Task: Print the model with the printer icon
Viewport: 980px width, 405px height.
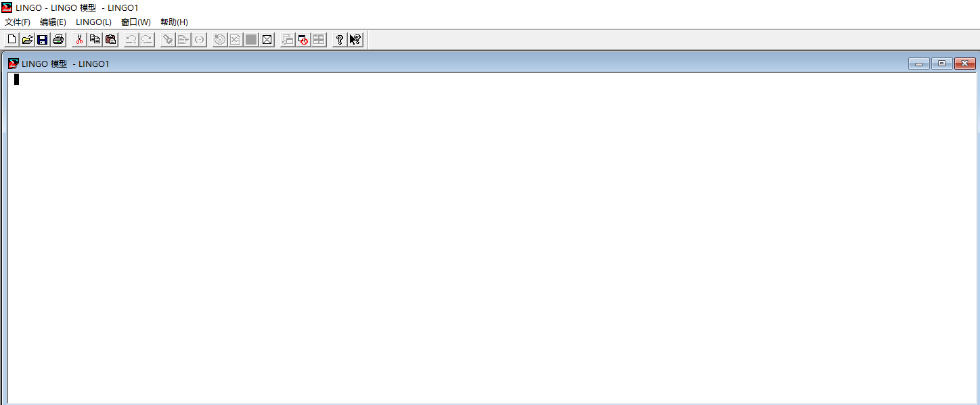Action: pos(58,40)
